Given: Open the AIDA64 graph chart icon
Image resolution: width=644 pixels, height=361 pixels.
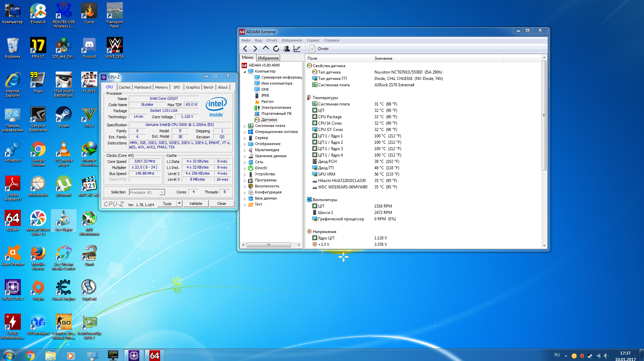Looking at the screenshot, I should point(297,49).
